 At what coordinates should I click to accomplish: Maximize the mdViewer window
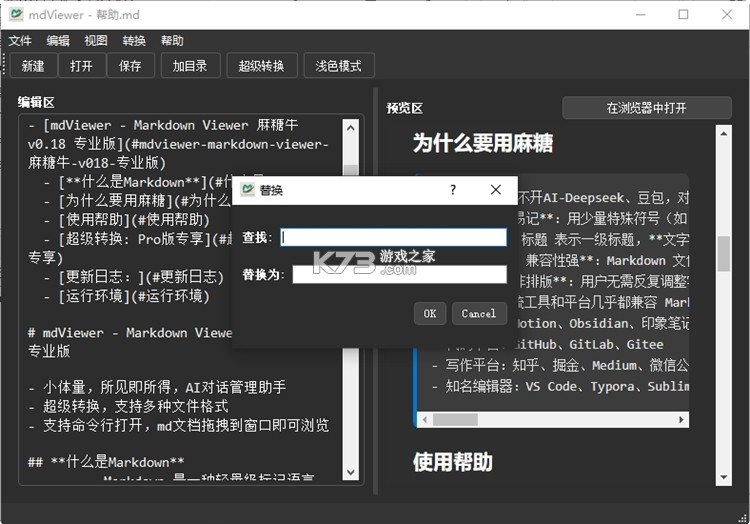click(684, 14)
